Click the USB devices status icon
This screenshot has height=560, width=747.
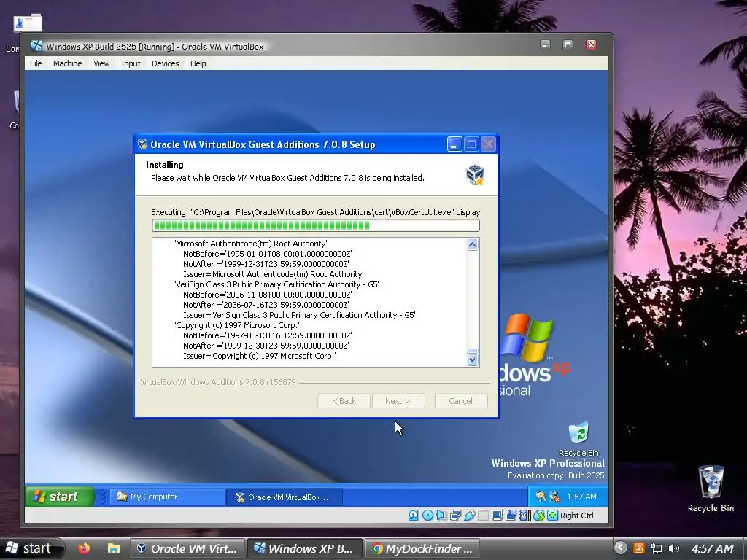pos(469,516)
